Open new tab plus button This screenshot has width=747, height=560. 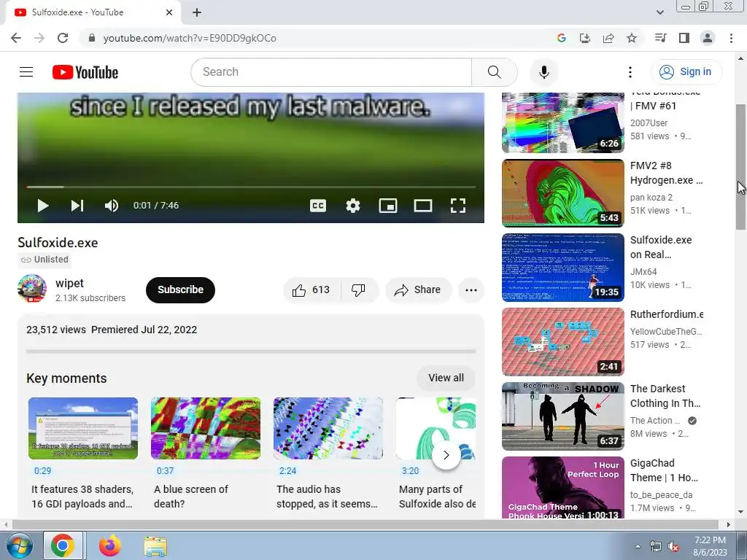pos(197,12)
